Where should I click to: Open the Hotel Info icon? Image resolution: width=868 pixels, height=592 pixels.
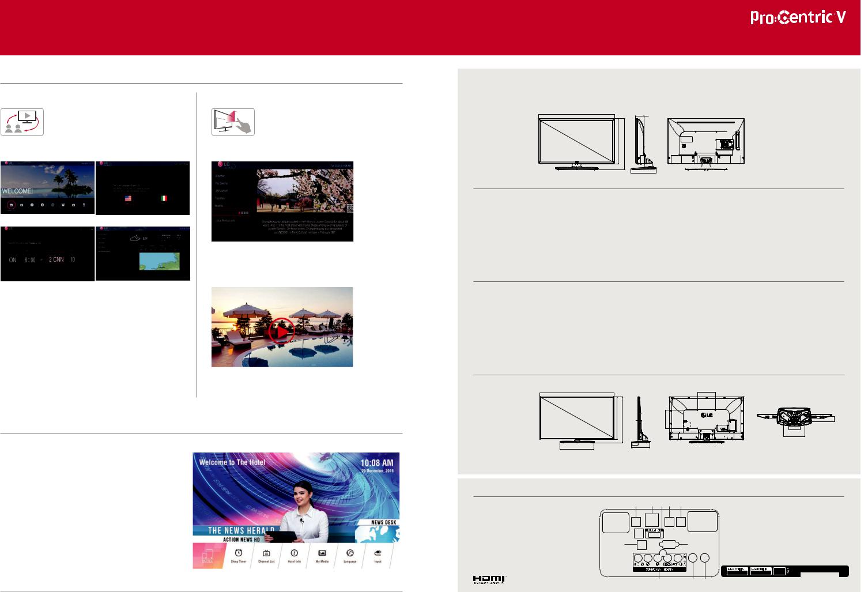pyautogui.click(x=294, y=552)
